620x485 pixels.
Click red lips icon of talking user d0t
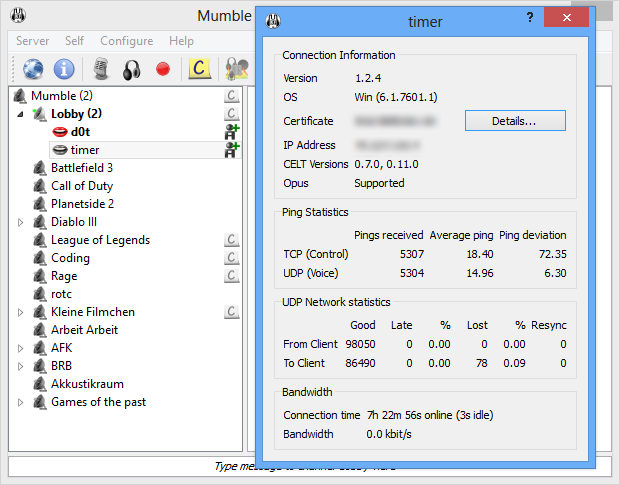coord(60,132)
